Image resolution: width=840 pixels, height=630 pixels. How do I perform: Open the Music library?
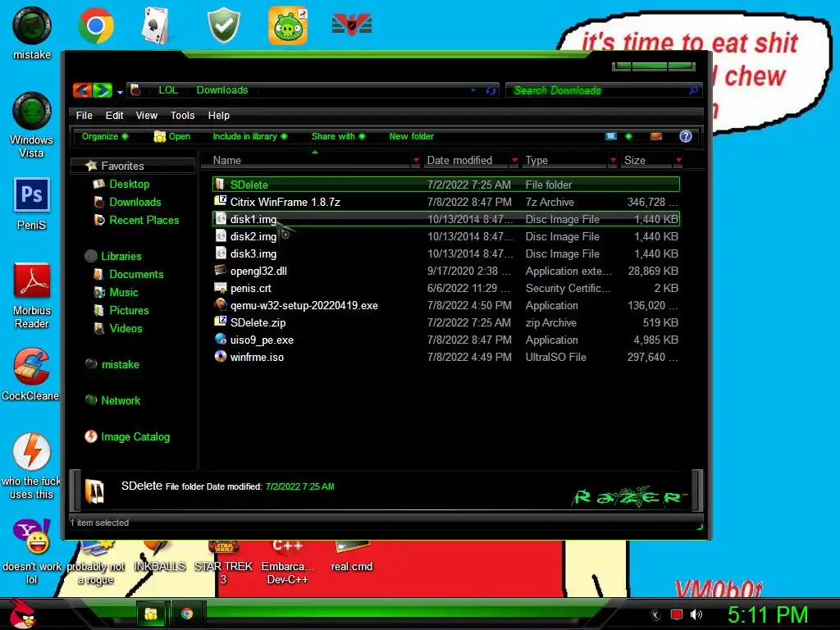point(124,293)
